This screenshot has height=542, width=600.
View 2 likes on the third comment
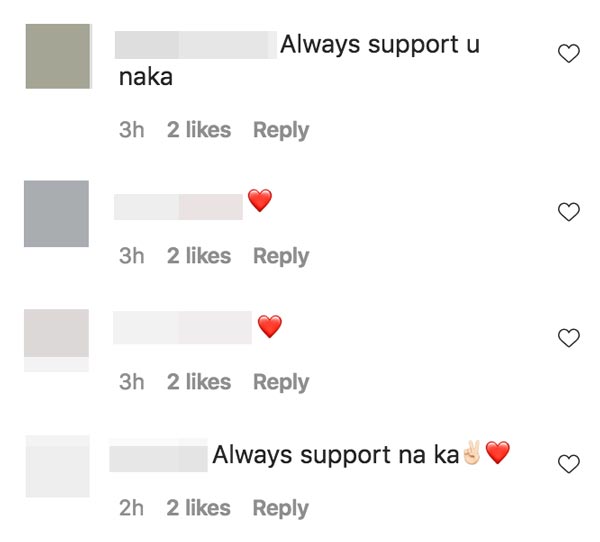[198, 382]
